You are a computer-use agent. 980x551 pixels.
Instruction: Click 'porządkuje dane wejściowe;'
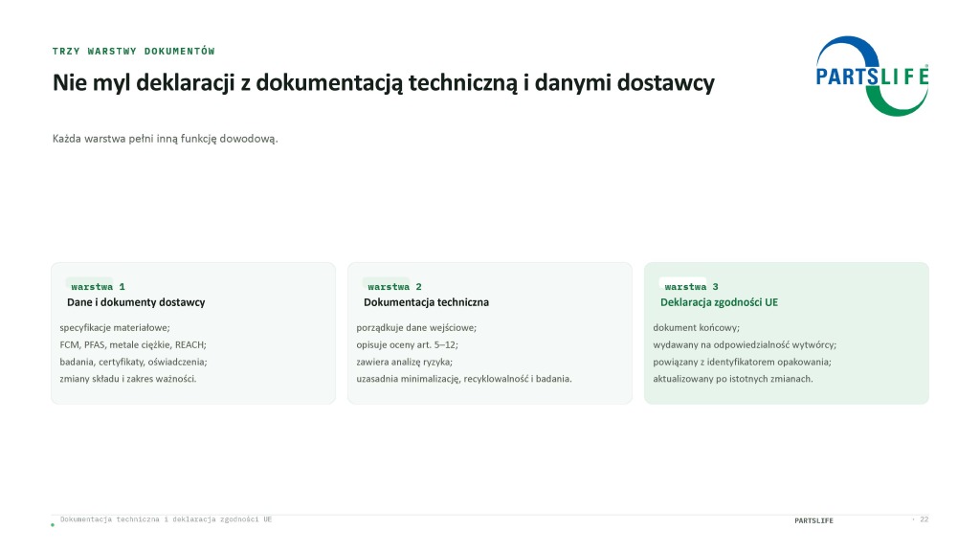pos(416,327)
